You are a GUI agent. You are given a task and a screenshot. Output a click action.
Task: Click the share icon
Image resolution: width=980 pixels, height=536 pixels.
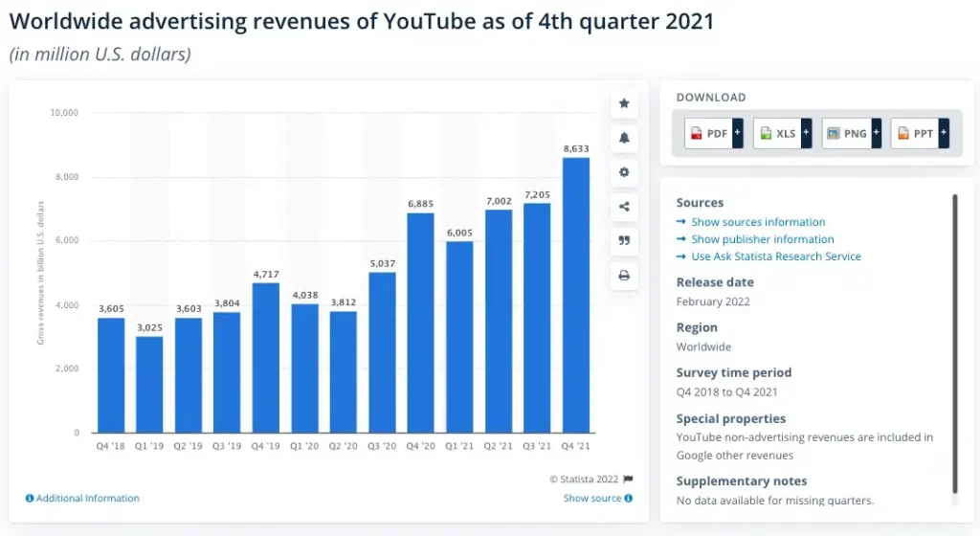(624, 207)
